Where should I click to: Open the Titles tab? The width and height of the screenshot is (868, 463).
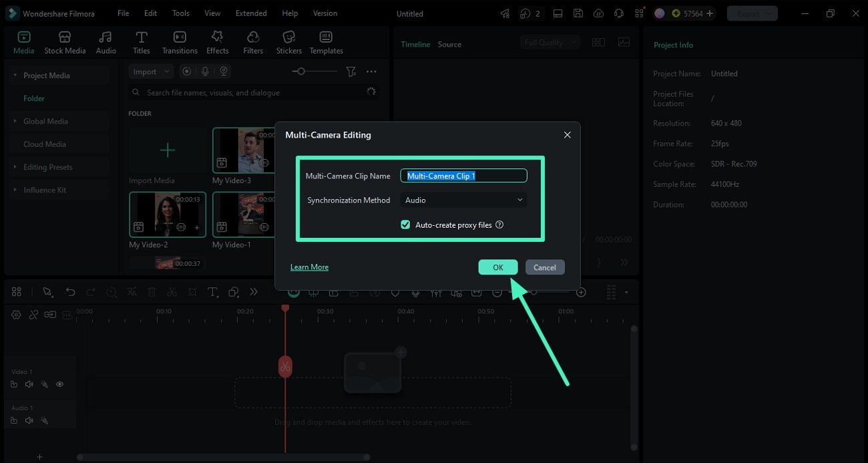(141, 43)
